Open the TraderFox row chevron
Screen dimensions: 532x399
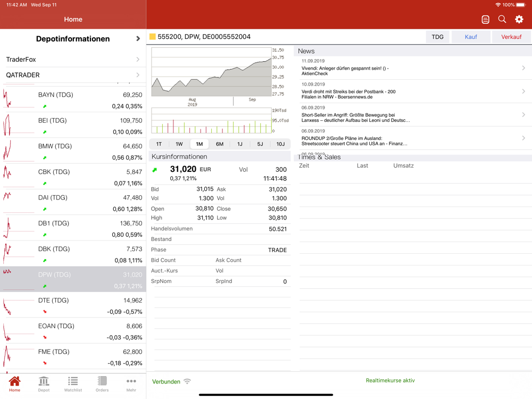[x=138, y=60]
